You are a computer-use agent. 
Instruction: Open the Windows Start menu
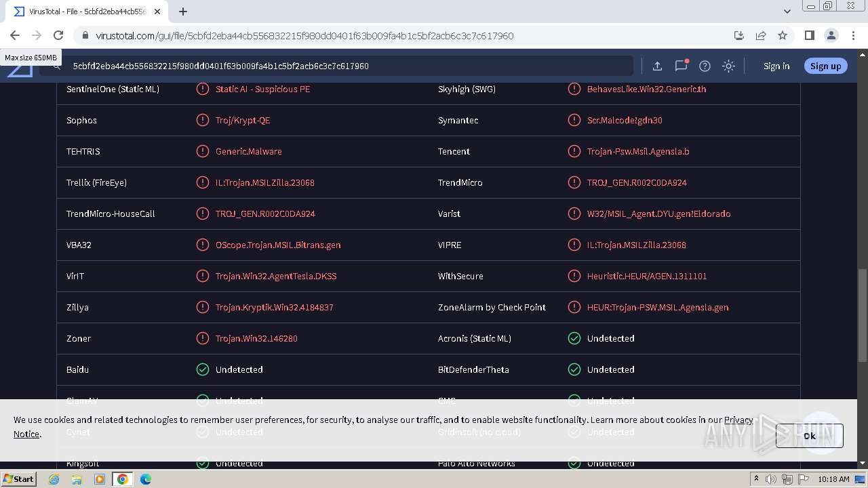coord(18,479)
